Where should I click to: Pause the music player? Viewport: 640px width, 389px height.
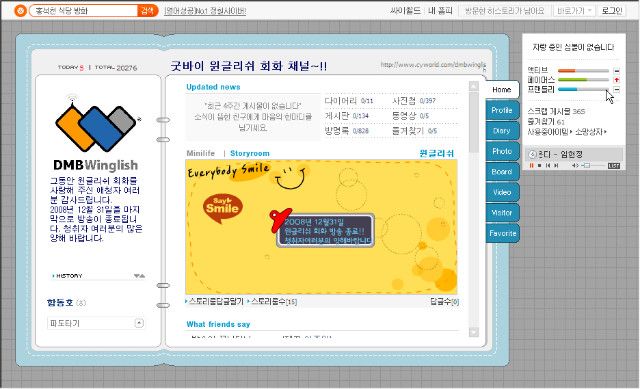(x=531, y=165)
